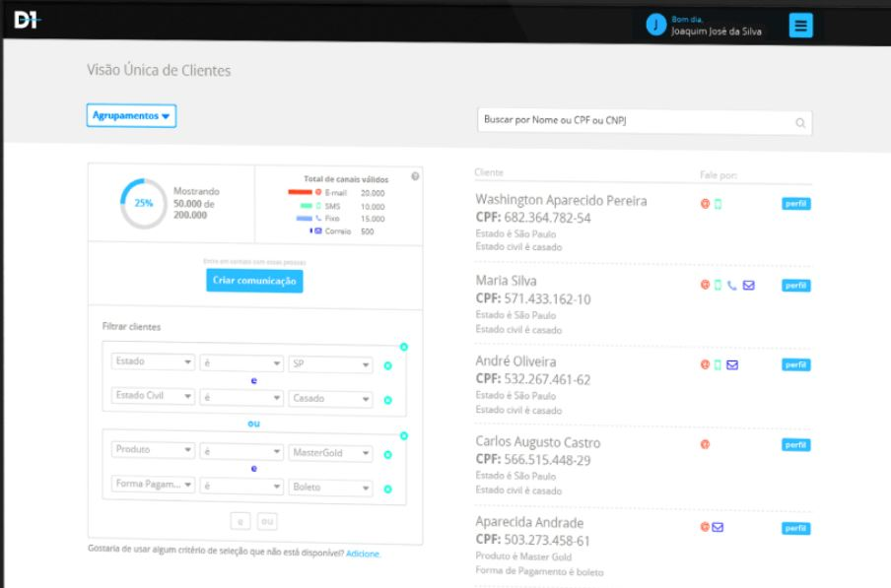Open operator dropdown beside Estado Civil
Screen dimensions: 891x588
pos(241,397)
